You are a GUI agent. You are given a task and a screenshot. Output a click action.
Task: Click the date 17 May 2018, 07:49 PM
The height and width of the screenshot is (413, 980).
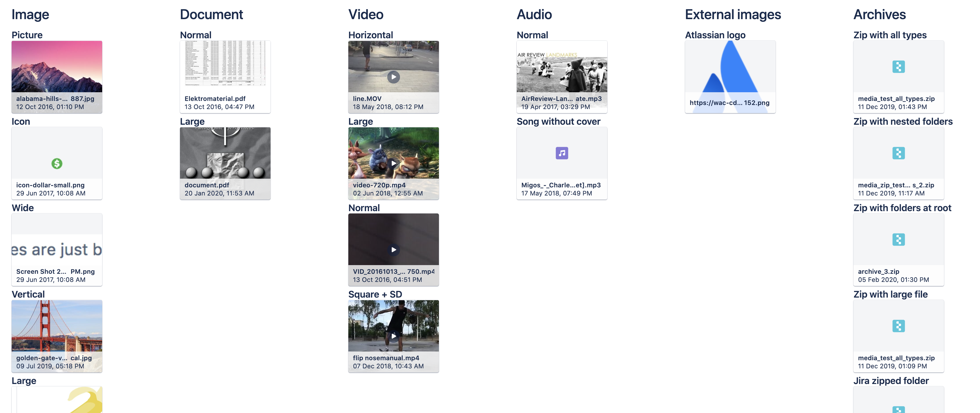click(556, 193)
